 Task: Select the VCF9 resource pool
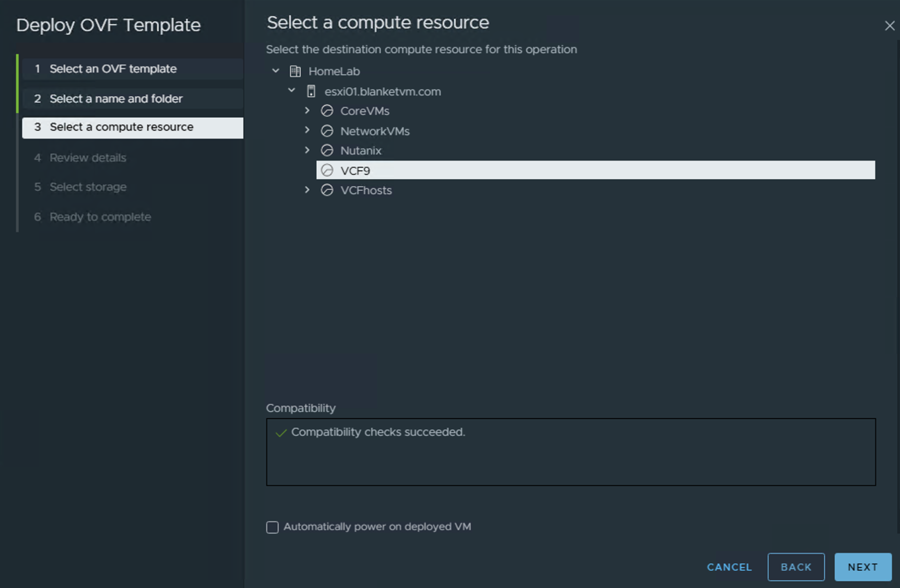(x=354, y=170)
